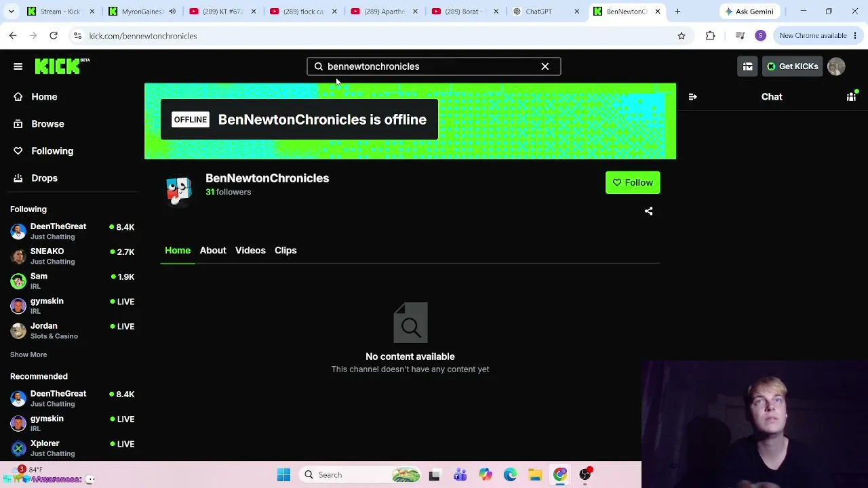This screenshot has width=868, height=488.
Task: Open Jordan channel in Following list
Action: (x=72, y=331)
